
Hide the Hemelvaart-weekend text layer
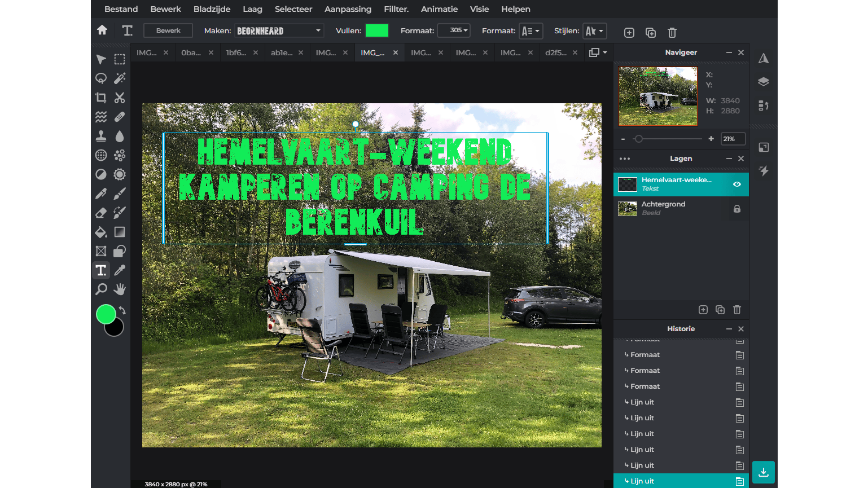[x=737, y=184]
